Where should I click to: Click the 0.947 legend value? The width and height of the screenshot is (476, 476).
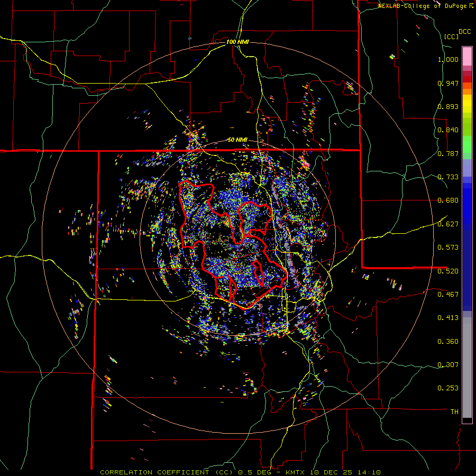click(x=448, y=83)
